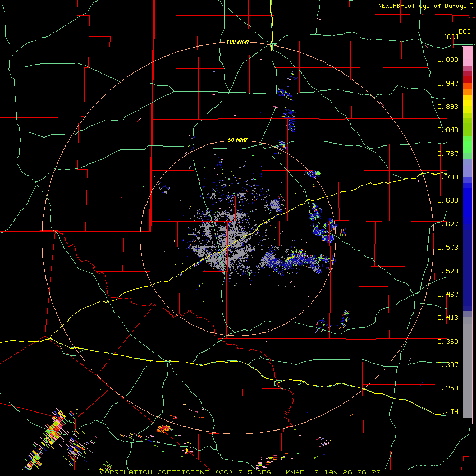Click the 0.253 legend value
The width and height of the screenshot is (476, 476).
point(448,388)
